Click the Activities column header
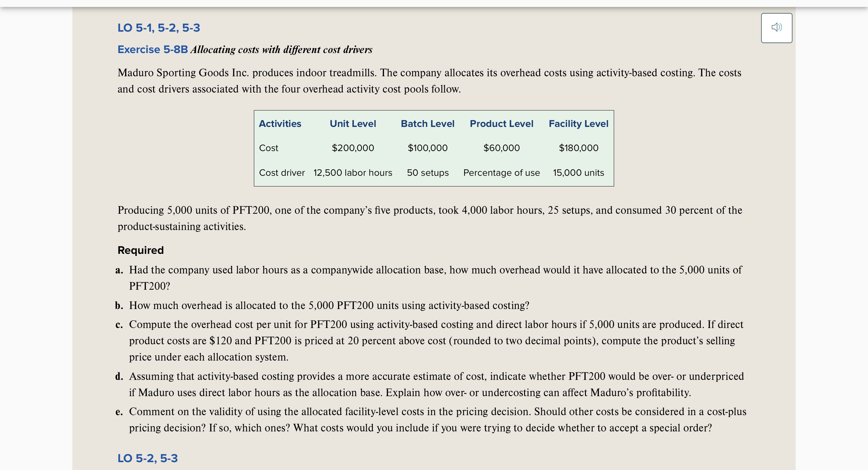Viewport: 868px width, 470px height. click(x=280, y=123)
